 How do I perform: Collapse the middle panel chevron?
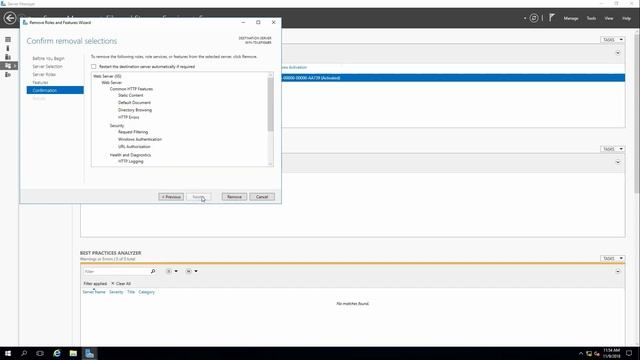point(618,162)
